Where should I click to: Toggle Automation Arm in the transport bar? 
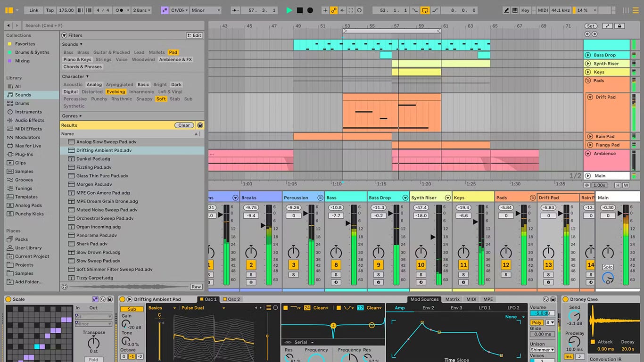[334, 10]
